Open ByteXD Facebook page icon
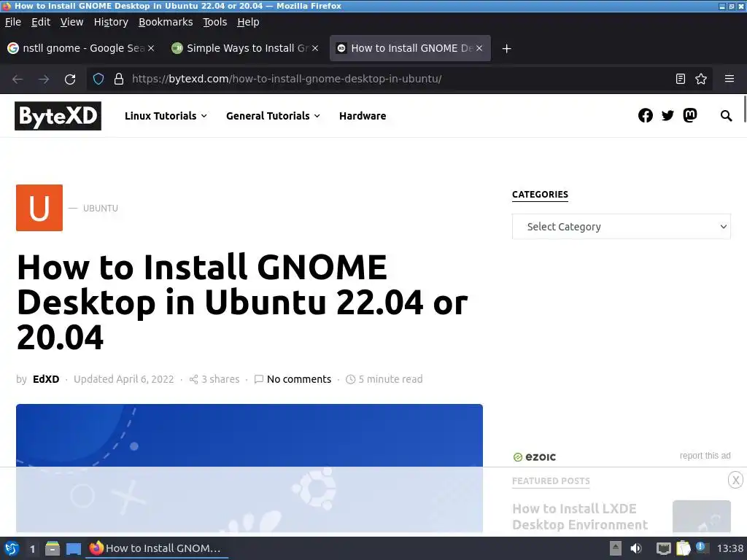747x560 pixels. tap(646, 116)
